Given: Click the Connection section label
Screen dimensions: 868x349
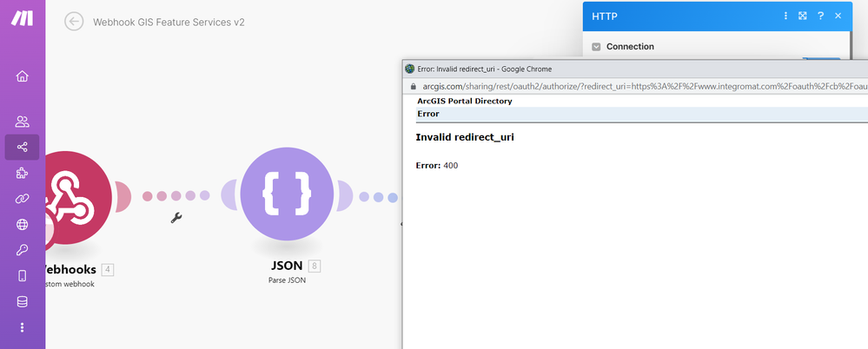Looking at the screenshot, I should tap(630, 47).
